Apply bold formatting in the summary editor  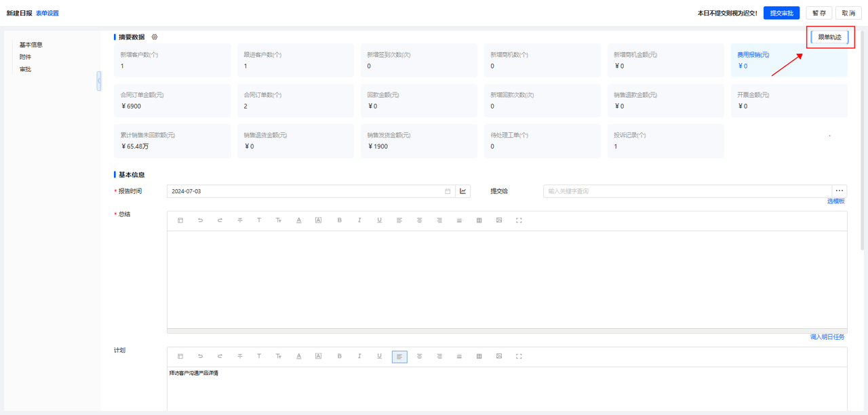[x=339, y=220]
